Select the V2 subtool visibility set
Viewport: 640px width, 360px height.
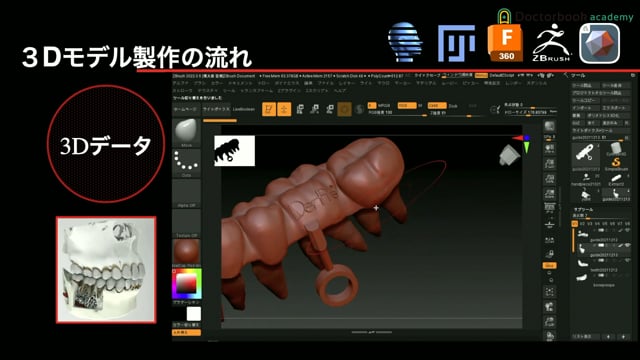[x=582, y=224]
